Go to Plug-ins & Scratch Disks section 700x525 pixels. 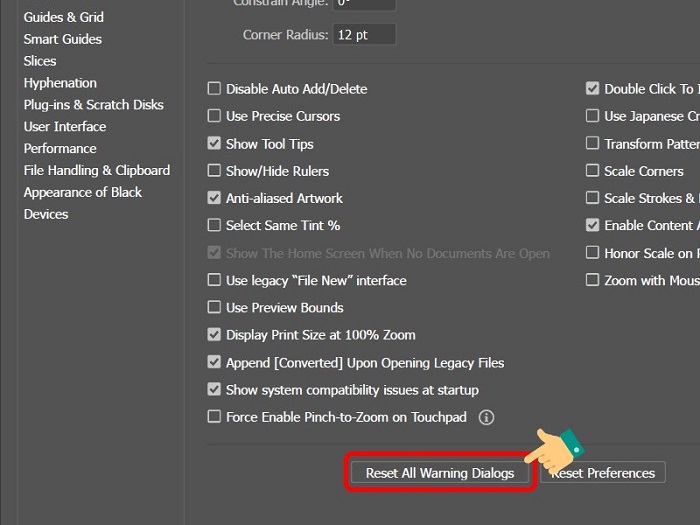93,105
